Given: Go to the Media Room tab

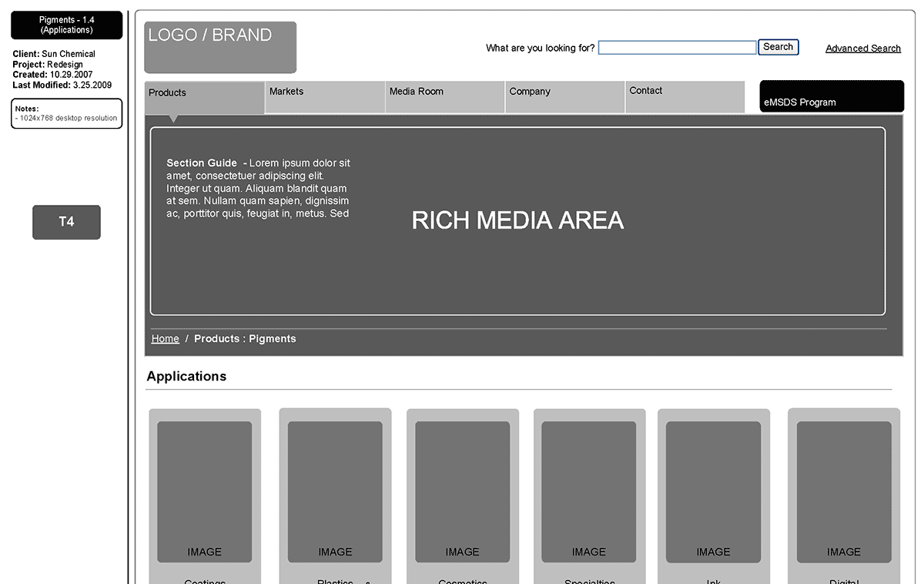Looking at the screenshot, I should pos(445,96).
